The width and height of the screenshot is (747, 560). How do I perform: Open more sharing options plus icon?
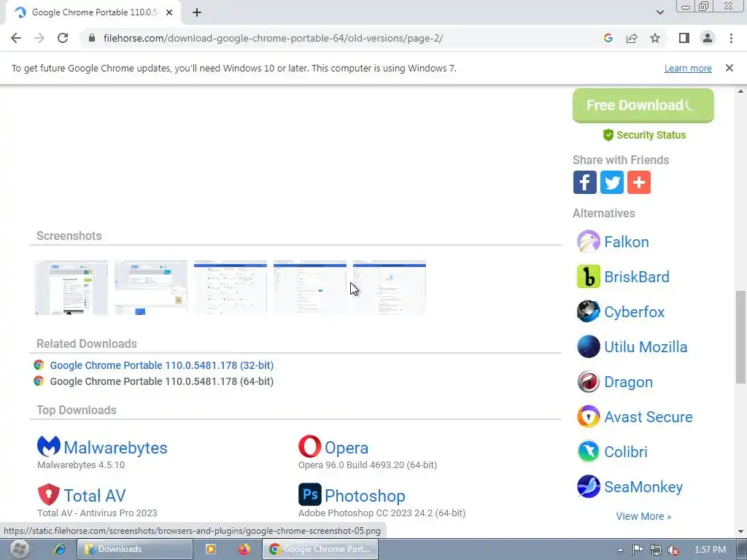[639, 182]
